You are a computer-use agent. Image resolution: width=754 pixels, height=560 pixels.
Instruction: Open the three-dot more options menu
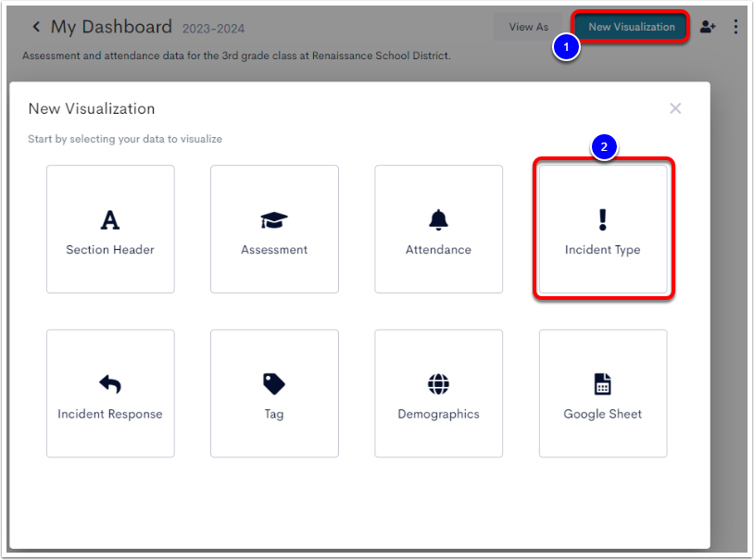(x=735, y=27)
